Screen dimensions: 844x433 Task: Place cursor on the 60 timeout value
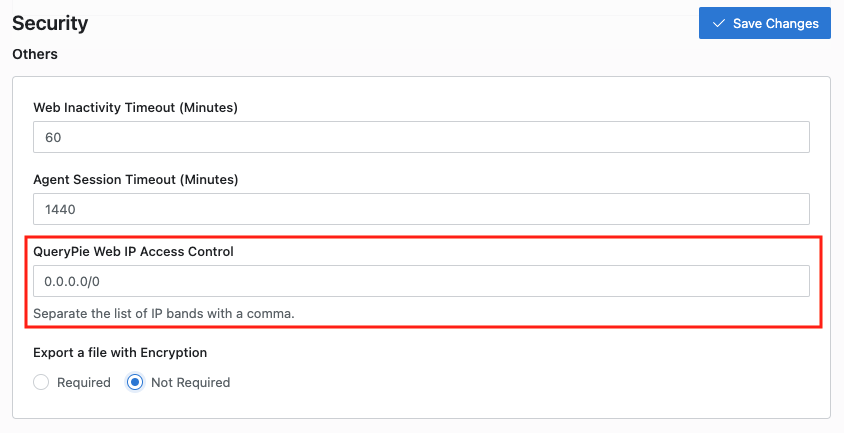pyautogui.click(x=53, y=137)
